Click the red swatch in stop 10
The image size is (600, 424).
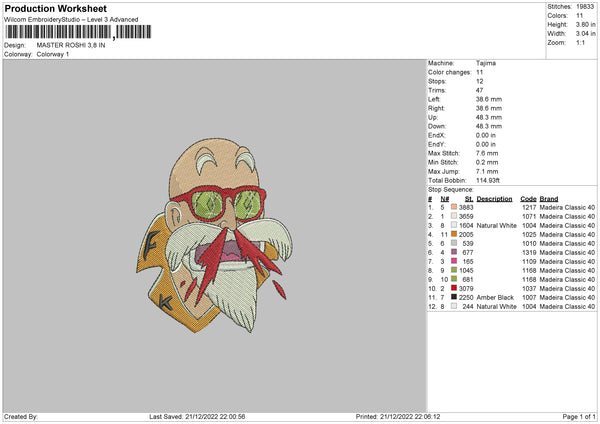point(454,288)
